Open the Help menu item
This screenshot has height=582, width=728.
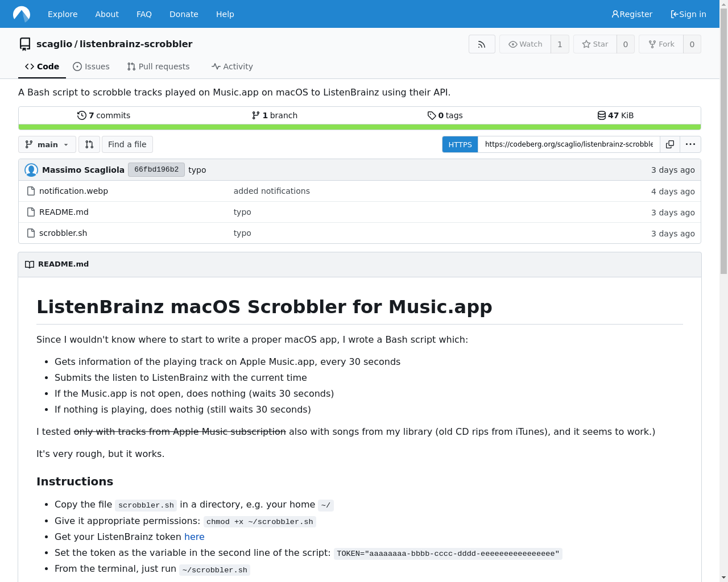[225, 14]
